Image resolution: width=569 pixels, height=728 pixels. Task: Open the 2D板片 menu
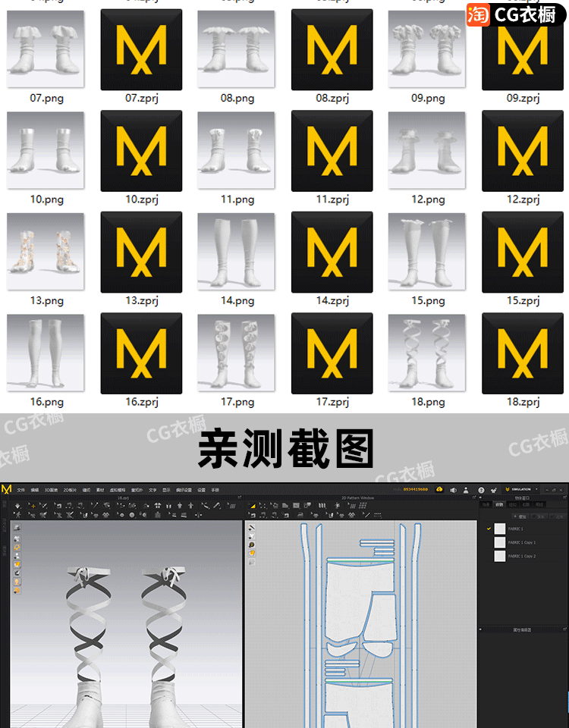70,490
